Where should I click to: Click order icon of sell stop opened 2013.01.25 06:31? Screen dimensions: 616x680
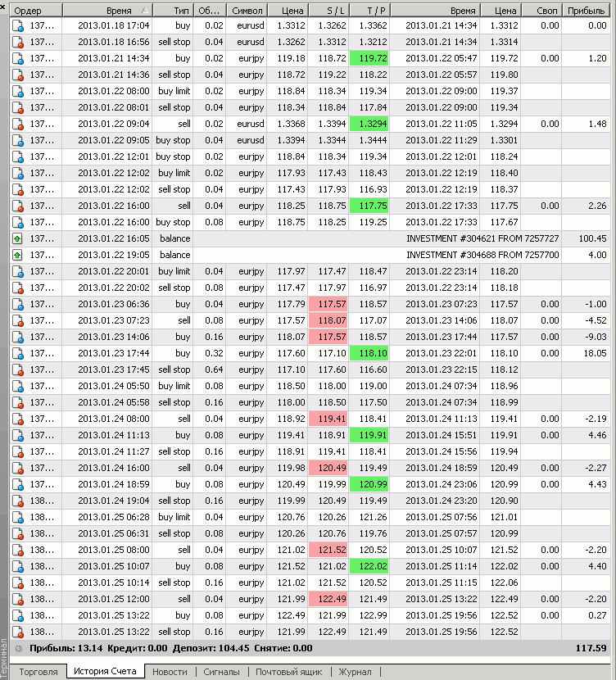(x=18, y=534)
